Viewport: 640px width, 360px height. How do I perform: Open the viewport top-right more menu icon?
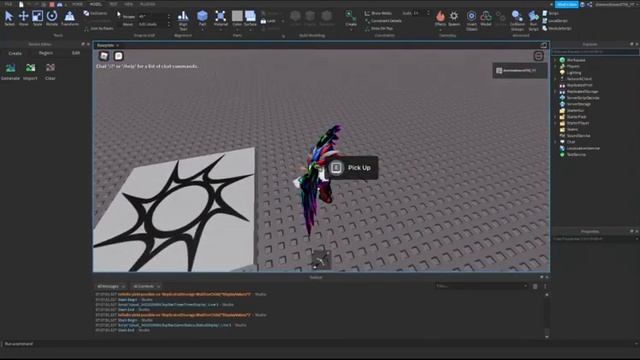[x=538, y=56]
